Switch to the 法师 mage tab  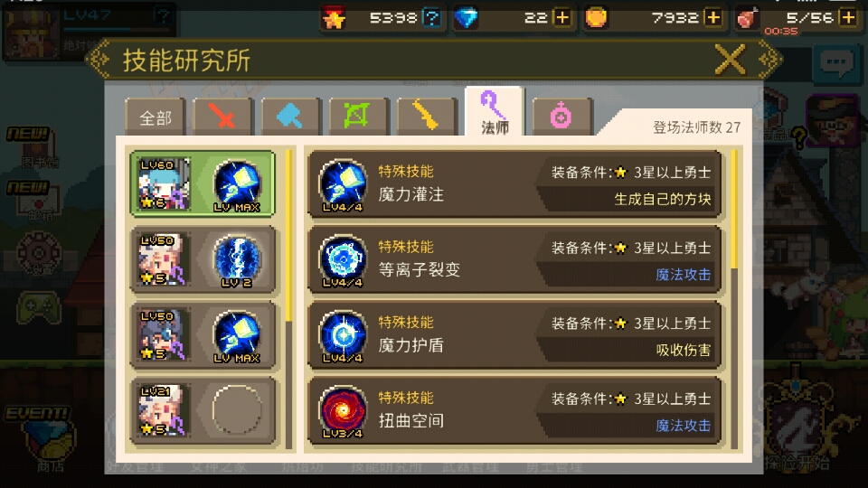point(495,112)
